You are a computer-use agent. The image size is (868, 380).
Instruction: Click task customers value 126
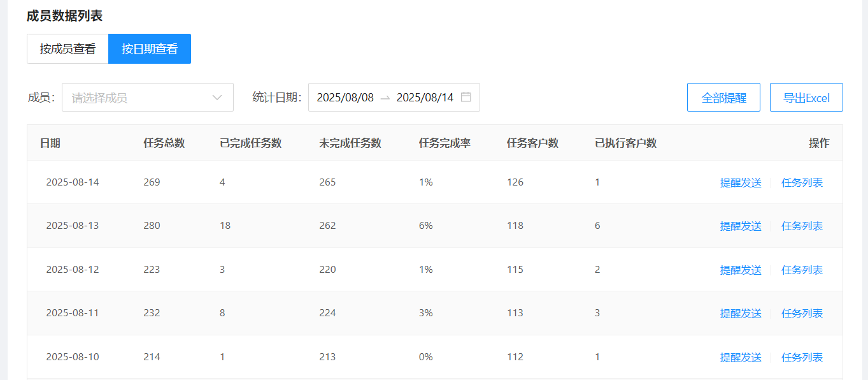coord(515,182)
